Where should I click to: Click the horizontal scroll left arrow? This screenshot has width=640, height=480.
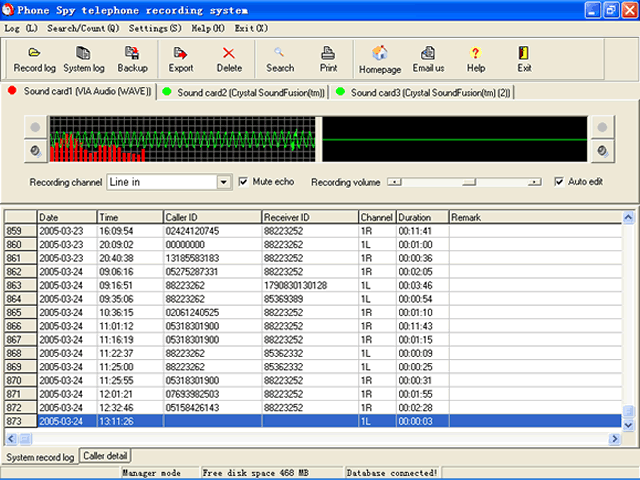[11, 439]
